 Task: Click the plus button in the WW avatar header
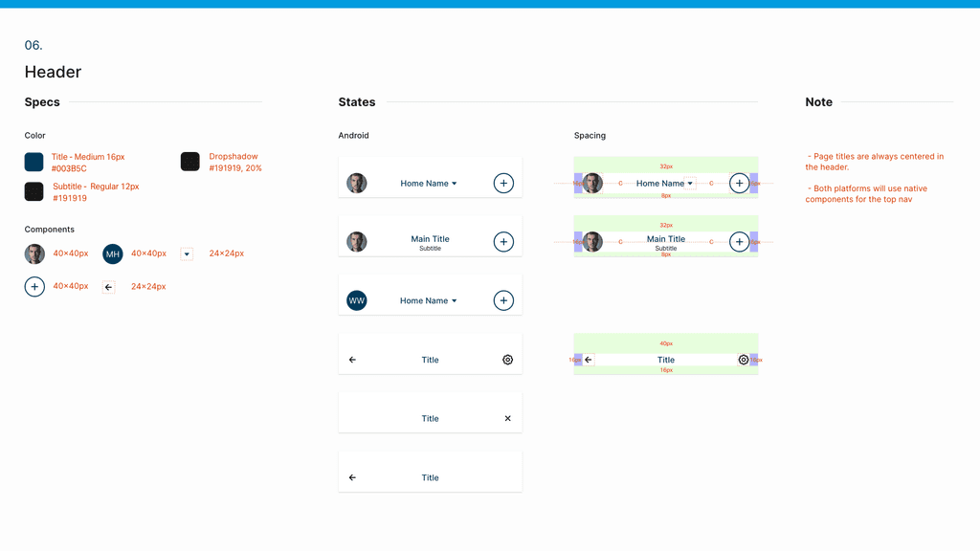[503, 300]
